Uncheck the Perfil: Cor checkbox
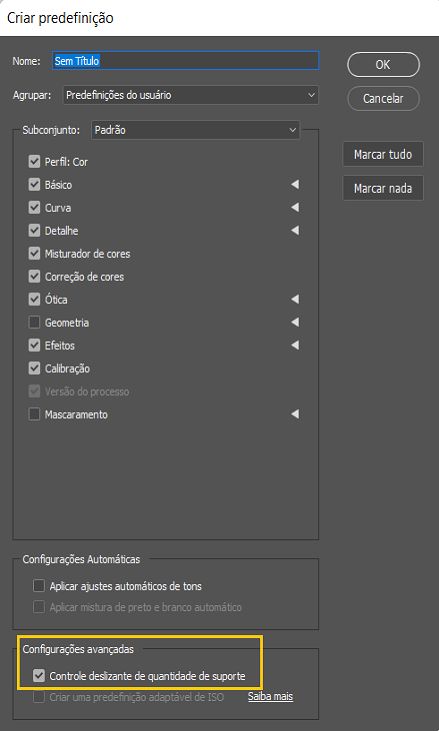This screenshot has height=731, width=439. coord(34,162)
